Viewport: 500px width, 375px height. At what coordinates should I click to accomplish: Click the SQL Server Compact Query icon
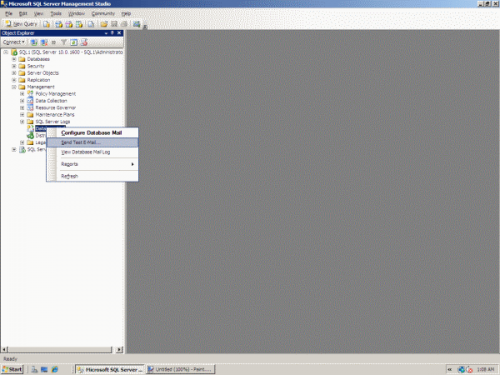click(91, 24)
